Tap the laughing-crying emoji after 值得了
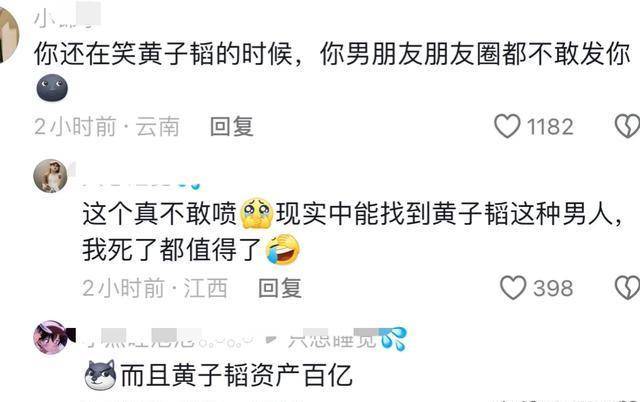 (x=283, y=249)
